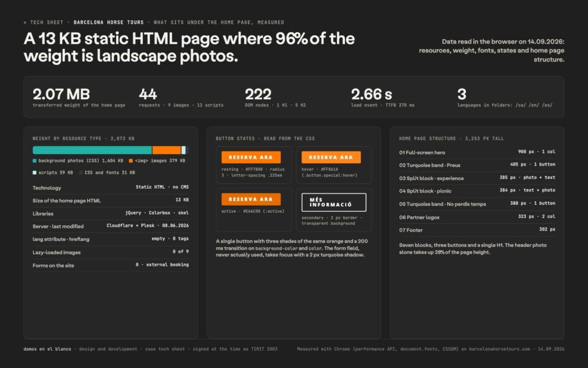Select the 222 DOM nodes figure

coord(258,94)
